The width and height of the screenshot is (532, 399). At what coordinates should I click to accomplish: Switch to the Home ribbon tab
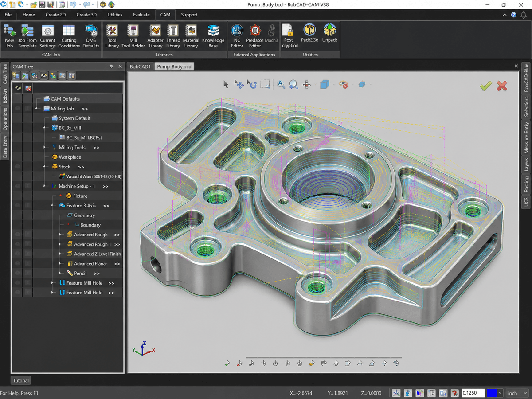tap(29, 15)
